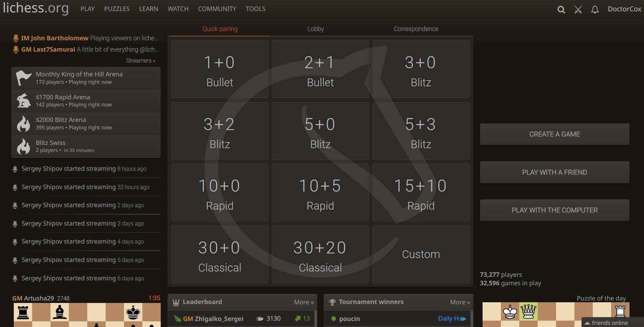Open GM Last7Samurai stream

(86, 49)
